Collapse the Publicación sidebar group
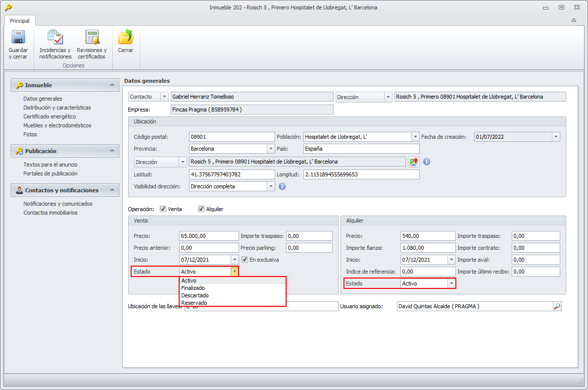Screen dimensions: 588x390 [x=112, y=151]
